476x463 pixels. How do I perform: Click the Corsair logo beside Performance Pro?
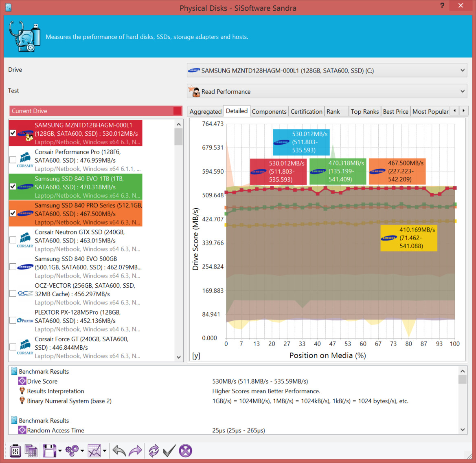[x=25, y=160]
